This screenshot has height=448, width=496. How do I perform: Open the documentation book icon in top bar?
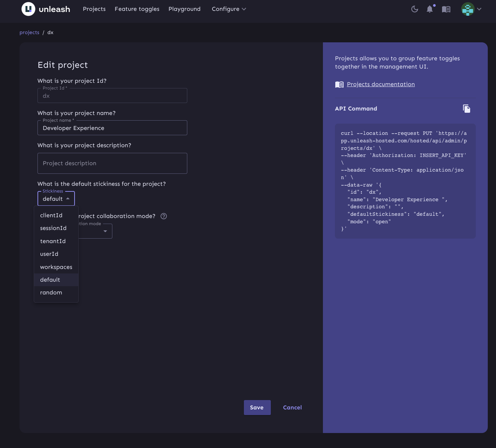[446, 9]
